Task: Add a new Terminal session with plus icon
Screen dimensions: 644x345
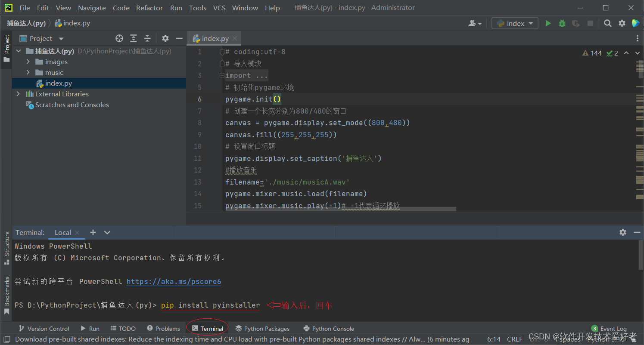Action: click(x=93, y=232)
